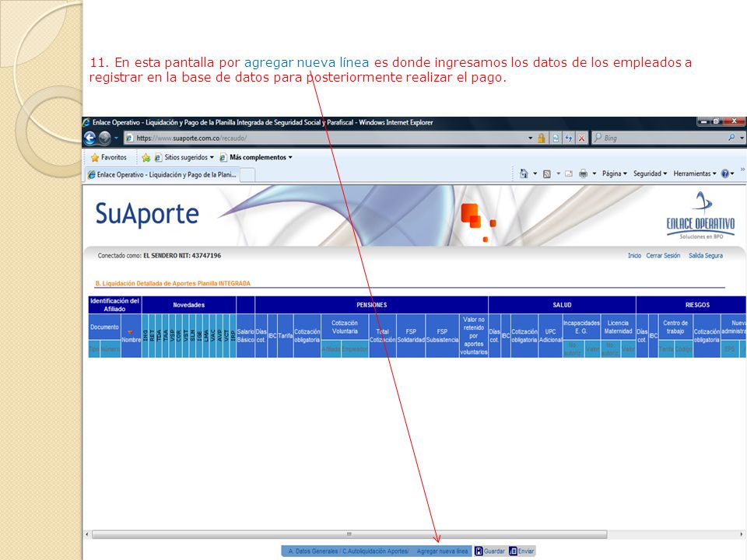Click the red X stop loading icon
The height and width of the screenshot is (560, 747).
pos(582,138)
